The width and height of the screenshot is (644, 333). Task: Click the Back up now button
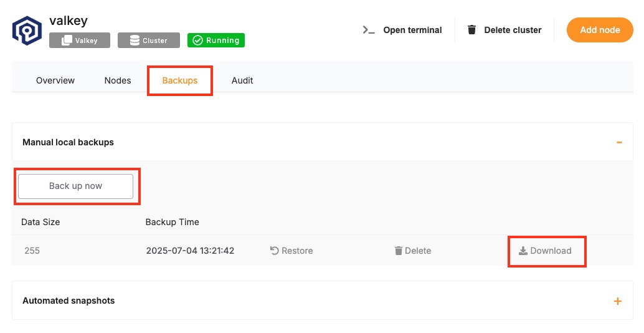coord(76,186)
